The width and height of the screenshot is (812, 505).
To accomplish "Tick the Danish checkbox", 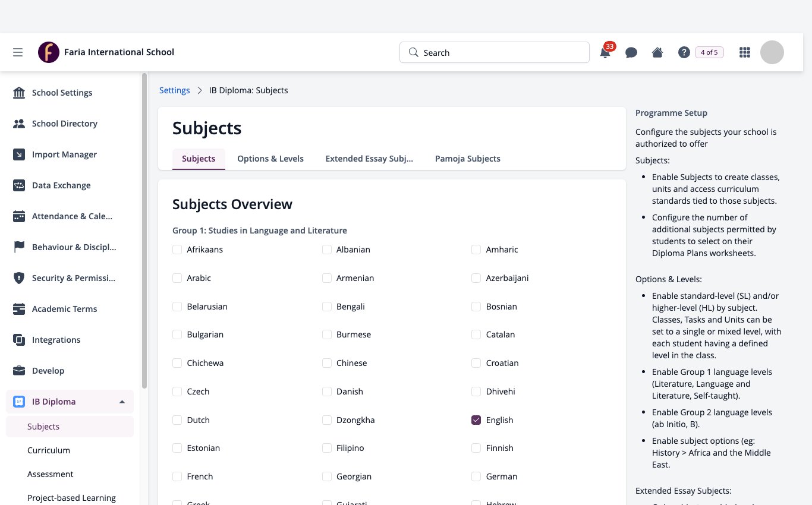I will coord(327,392).
